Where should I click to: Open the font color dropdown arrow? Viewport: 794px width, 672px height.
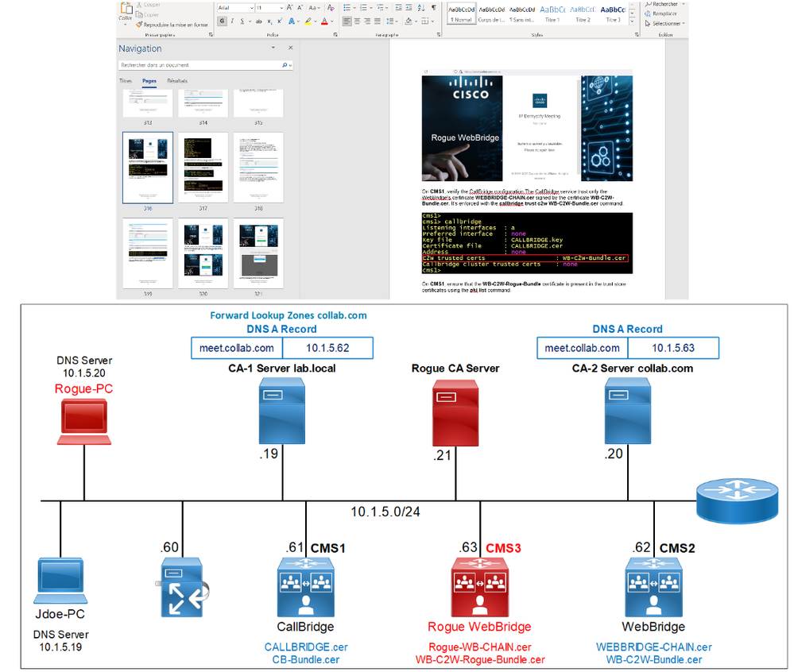331,21
